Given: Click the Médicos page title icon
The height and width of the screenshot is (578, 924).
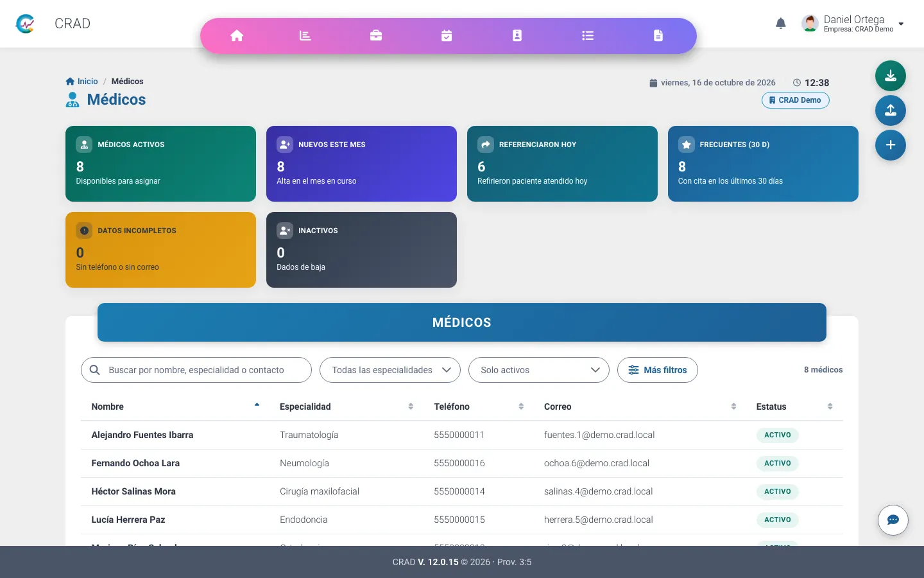Looking at the screenshot, I should pyautogui.click(x=73, y=100).
